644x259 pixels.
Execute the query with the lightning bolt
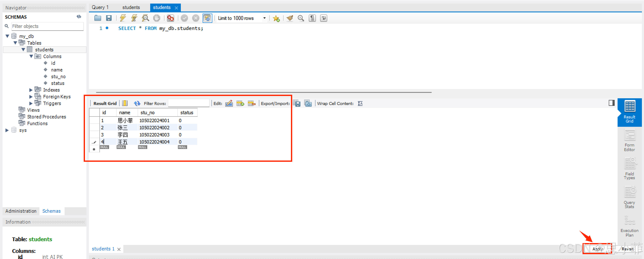tap(123, 18)
